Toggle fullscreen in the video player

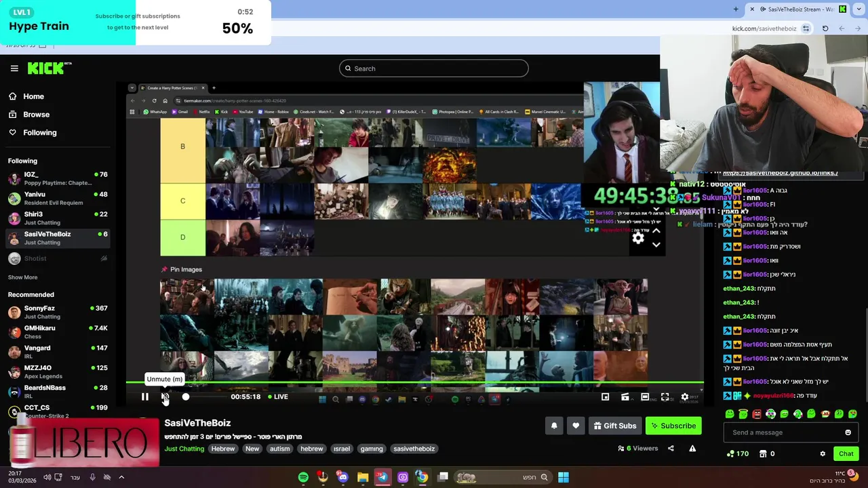pyautogui.click(x=665, y=397)
